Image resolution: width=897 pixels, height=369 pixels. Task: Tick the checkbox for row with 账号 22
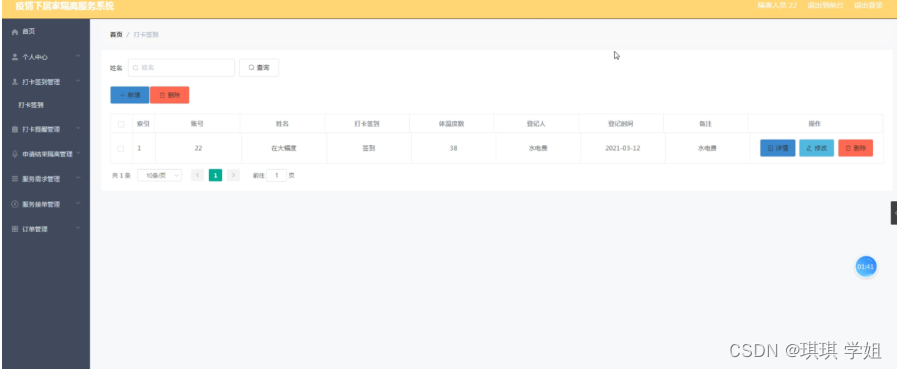121,149
